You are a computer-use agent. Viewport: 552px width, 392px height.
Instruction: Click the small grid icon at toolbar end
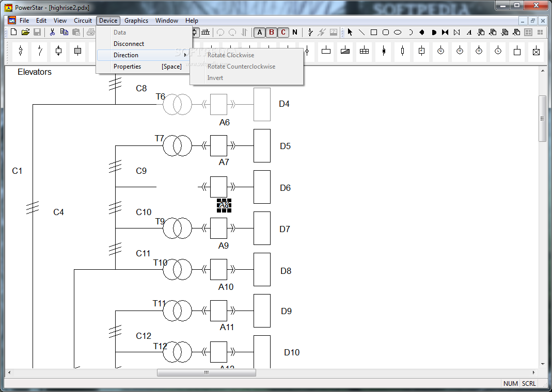click(540, 32)
